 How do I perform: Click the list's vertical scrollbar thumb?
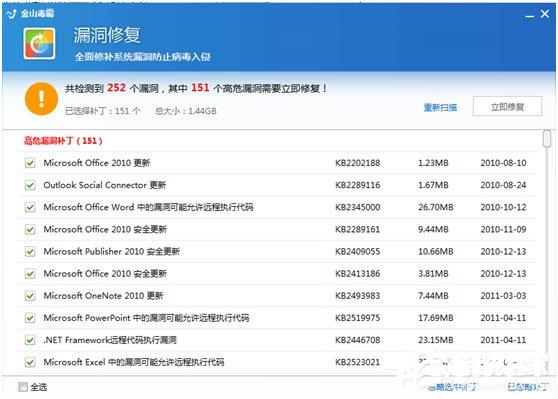pyautogui.click(x=547, y=138)
